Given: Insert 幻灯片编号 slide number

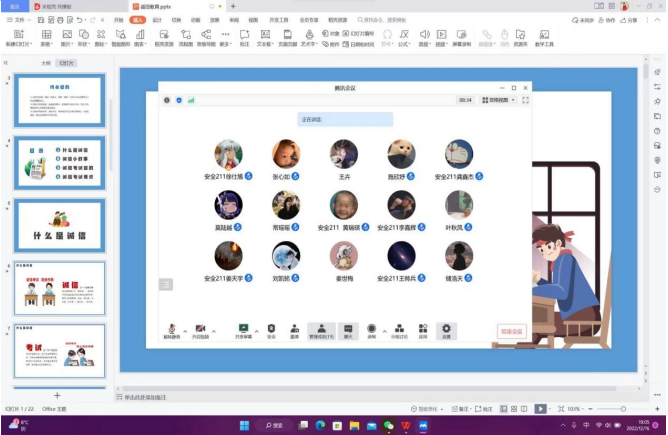Looking at the screenshot, I should pyautogui.click(x=358, y=33).
